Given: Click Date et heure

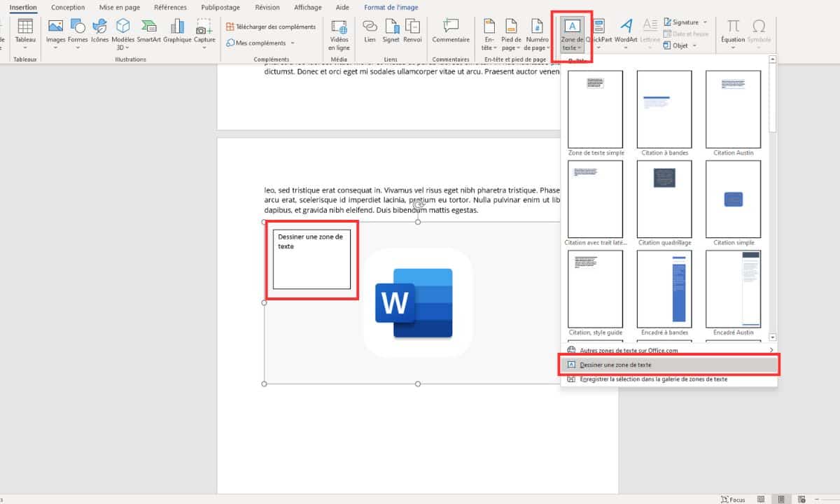Looking at the screenshot, I should coord(686,34).
